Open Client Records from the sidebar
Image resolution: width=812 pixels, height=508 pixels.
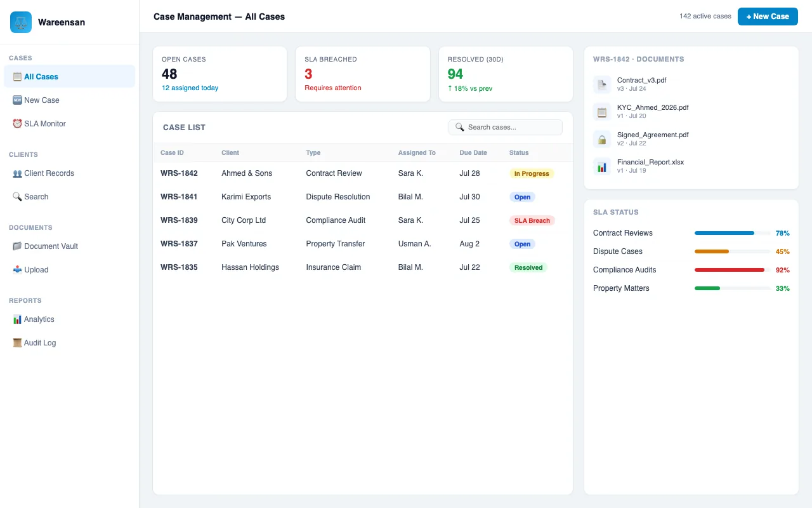coord(70,173)
